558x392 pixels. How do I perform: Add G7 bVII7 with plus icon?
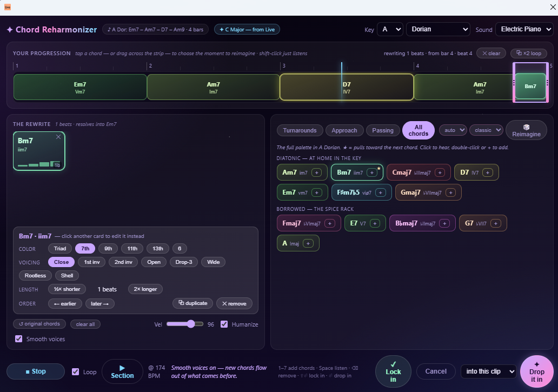(495, 223)
